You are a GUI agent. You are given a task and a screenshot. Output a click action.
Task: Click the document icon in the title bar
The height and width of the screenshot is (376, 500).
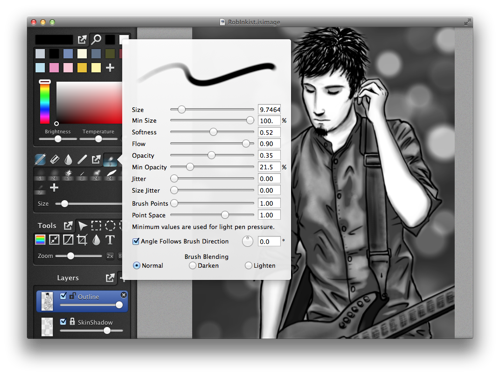tap(222, 22)
